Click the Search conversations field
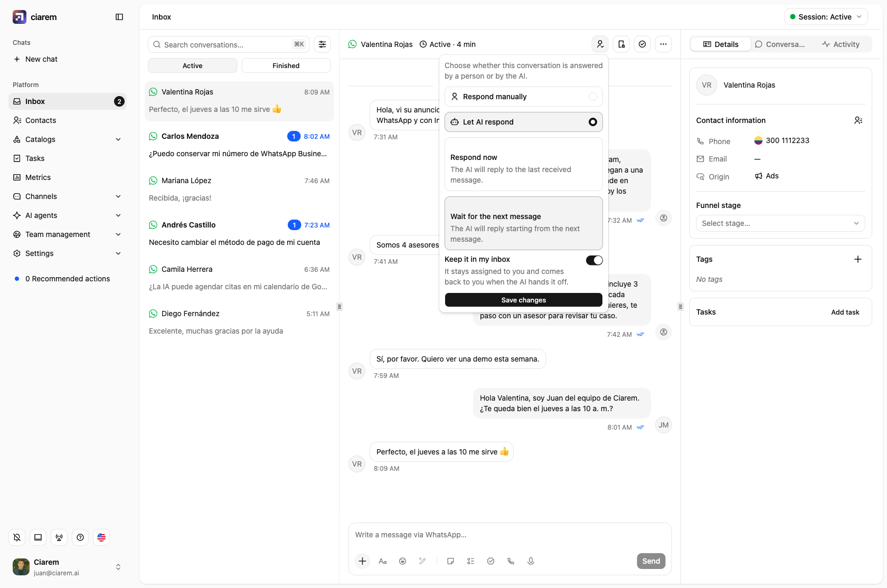 [229, 44]
